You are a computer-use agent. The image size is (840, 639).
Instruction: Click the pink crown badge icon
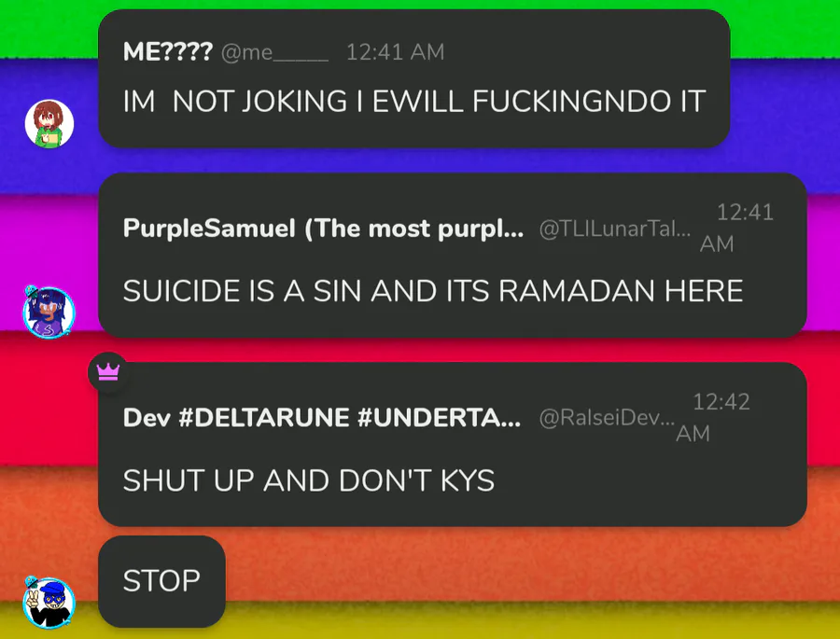point(108,371)
